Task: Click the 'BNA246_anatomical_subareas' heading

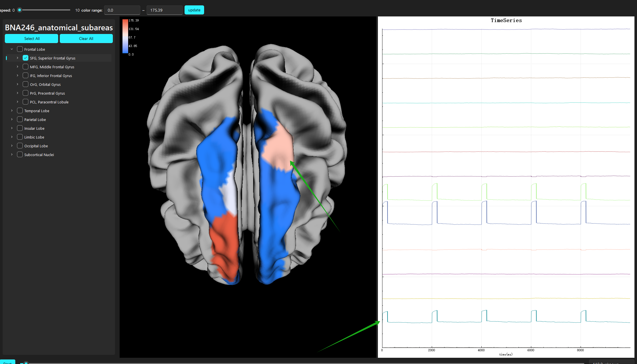Action: 59,27
